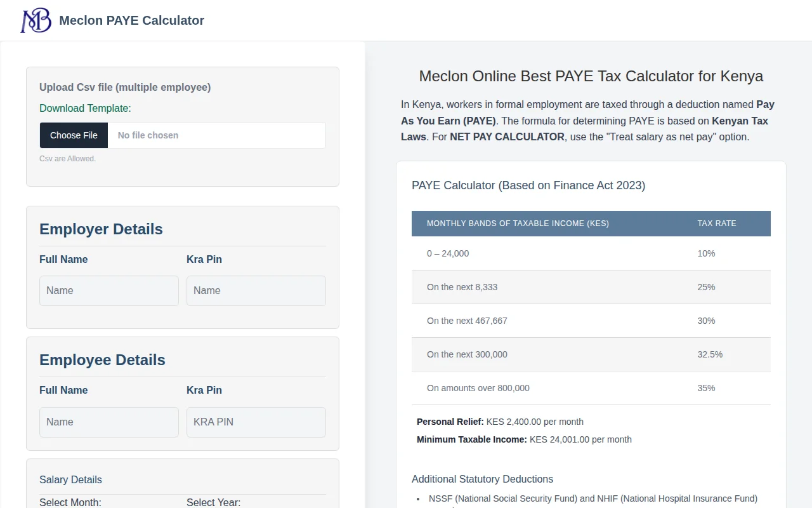Open the Select Year dropdown
Image resolution: width=812 pixels, height=508 pixels.
pos(214,502)
